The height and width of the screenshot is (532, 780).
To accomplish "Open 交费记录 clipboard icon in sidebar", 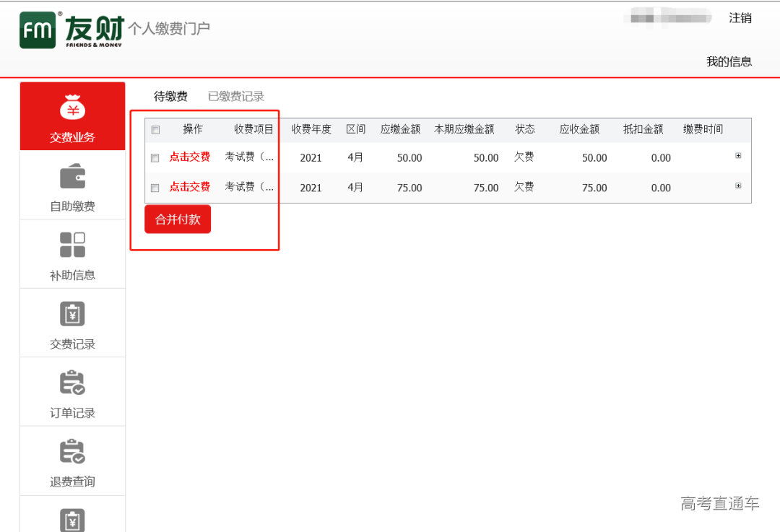I will click(72, 315).
